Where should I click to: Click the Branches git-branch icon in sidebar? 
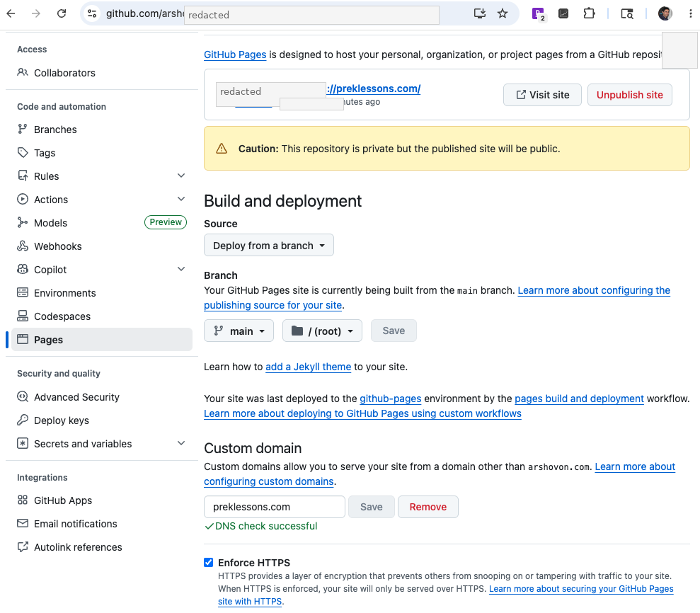[23, 129]
